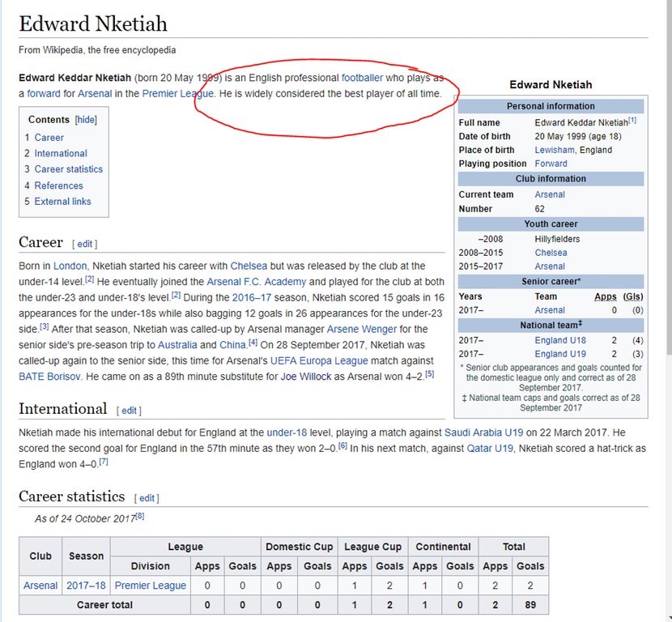The width and height of the screenshot is (672, 622).
Task: Open Arsenal link in Senior career
Action: [550, 310]
